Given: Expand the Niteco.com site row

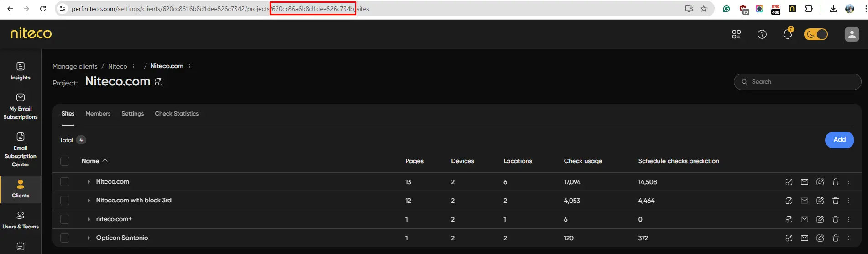Looking at the screenshot, I should 89,182.
